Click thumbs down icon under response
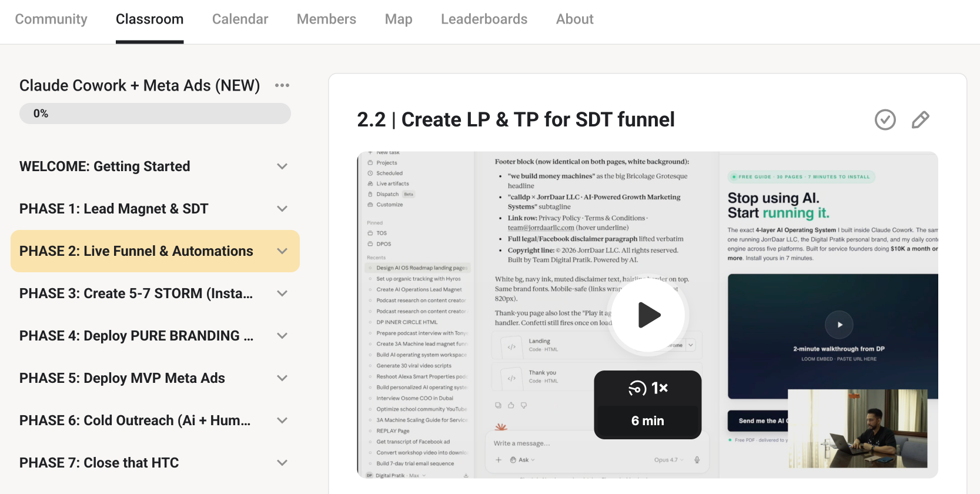 tap(524, 405)
